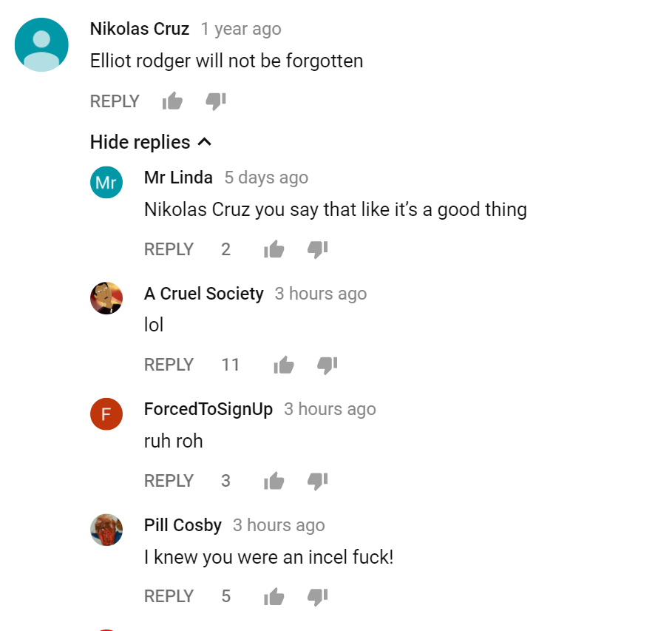Open Pill Cosby's profile avatar

pyautogui.click(x=106, y=530)
